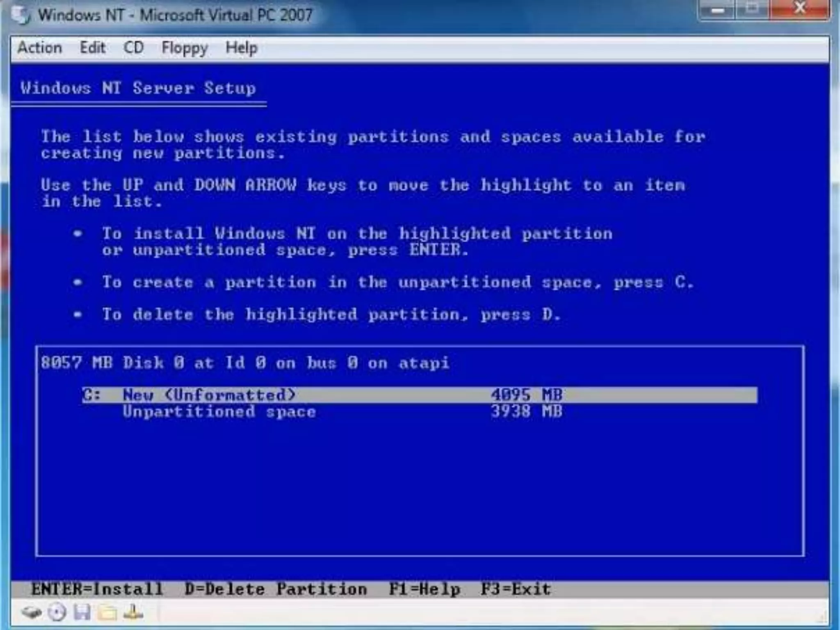The width and height of the screenshot is (840, 630).
Task: Minimize the Virtual PC window
Action: [x=717, y=10]
